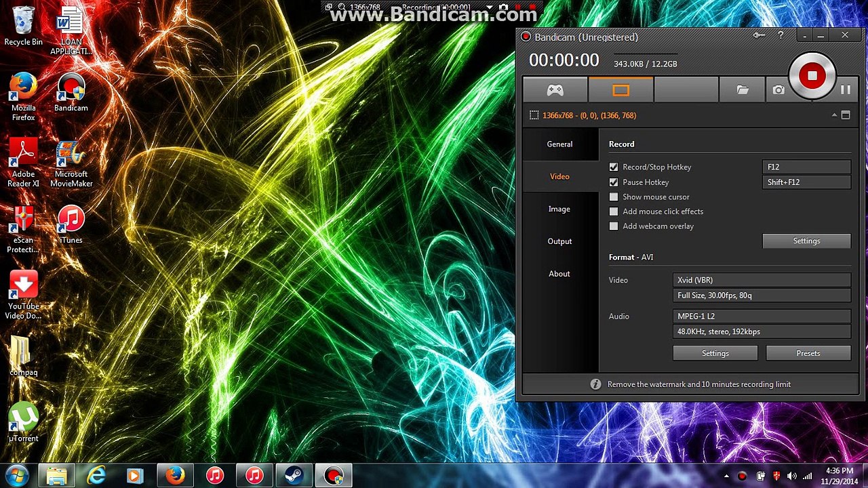Show hidden system tray icons
868x488 pixels.
coord(726,476)
